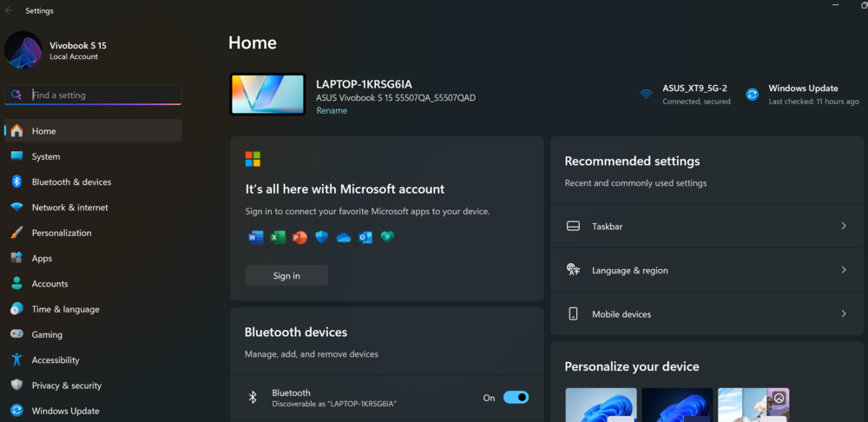Click the Word app icon

[x=256, y=238]
